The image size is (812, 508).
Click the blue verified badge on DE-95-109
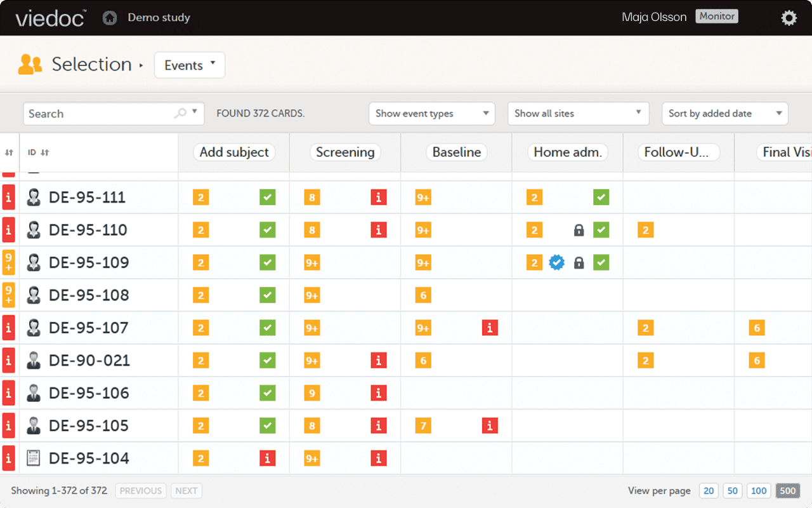click(x=556, y=262)
